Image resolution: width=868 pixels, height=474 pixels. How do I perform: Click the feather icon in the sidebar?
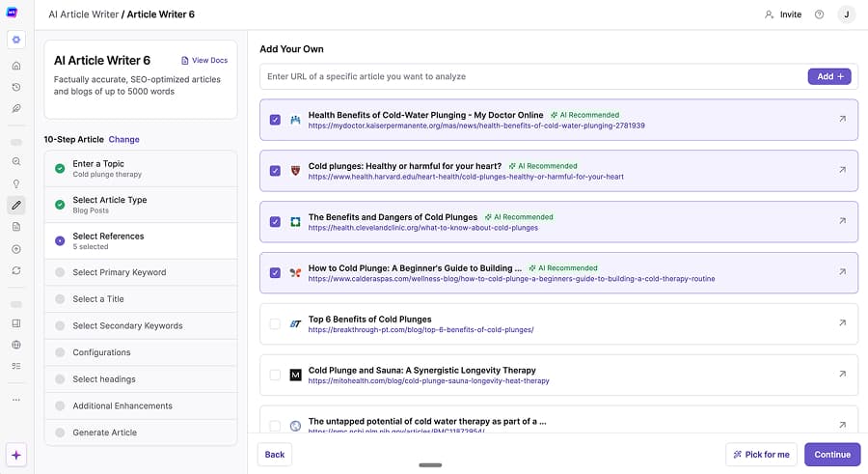tap(16, 109)
